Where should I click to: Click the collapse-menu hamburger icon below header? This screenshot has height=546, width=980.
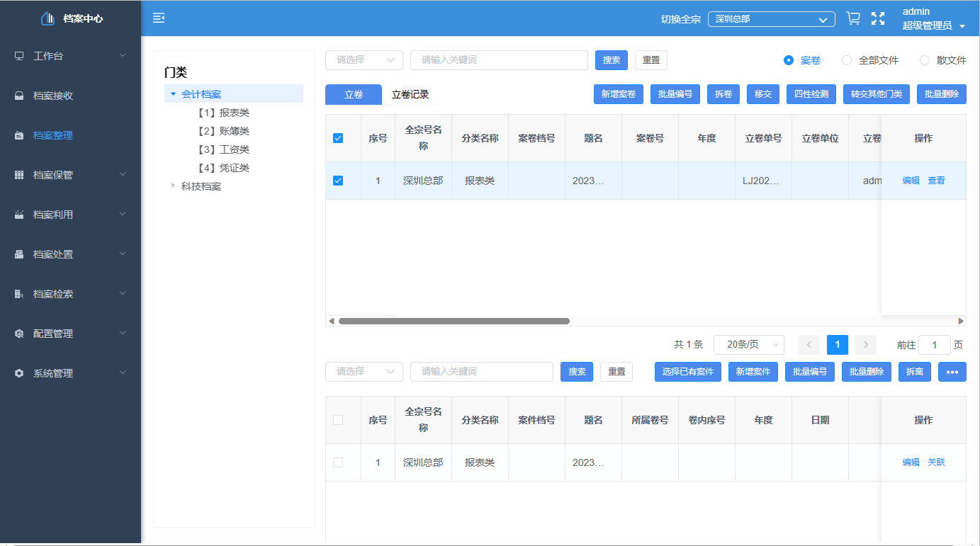click(x=159, y=18)
